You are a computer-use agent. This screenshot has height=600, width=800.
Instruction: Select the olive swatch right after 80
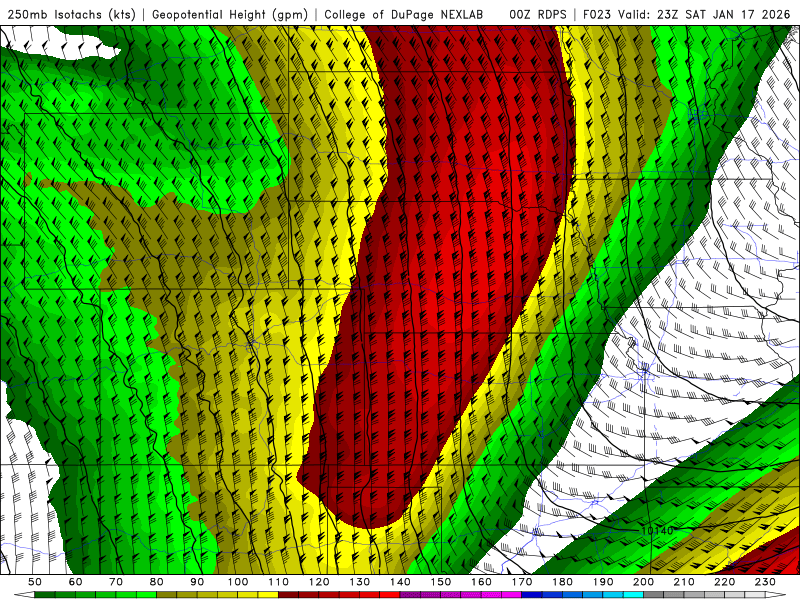click(166, 595)
